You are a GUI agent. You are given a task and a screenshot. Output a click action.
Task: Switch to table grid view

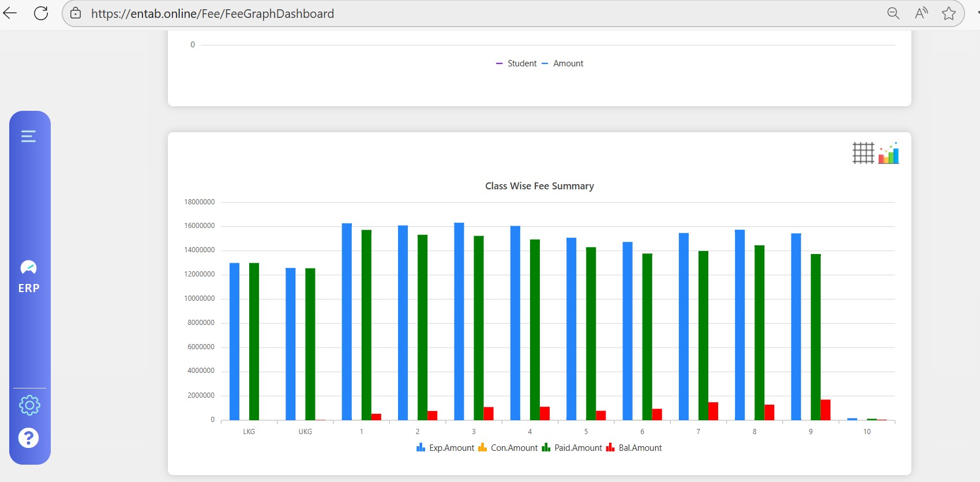click(863, 153)
